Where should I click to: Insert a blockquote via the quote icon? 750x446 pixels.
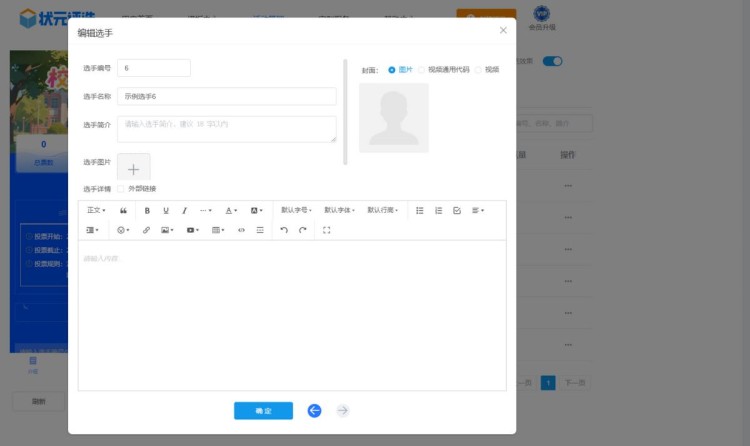(x=123, y=211)
